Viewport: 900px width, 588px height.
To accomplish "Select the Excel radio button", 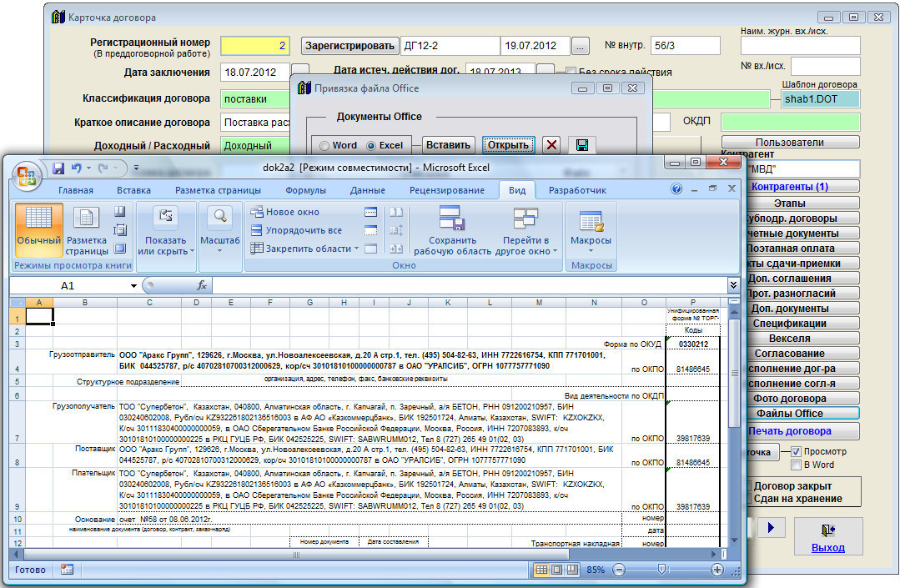I will pos(371,146).
